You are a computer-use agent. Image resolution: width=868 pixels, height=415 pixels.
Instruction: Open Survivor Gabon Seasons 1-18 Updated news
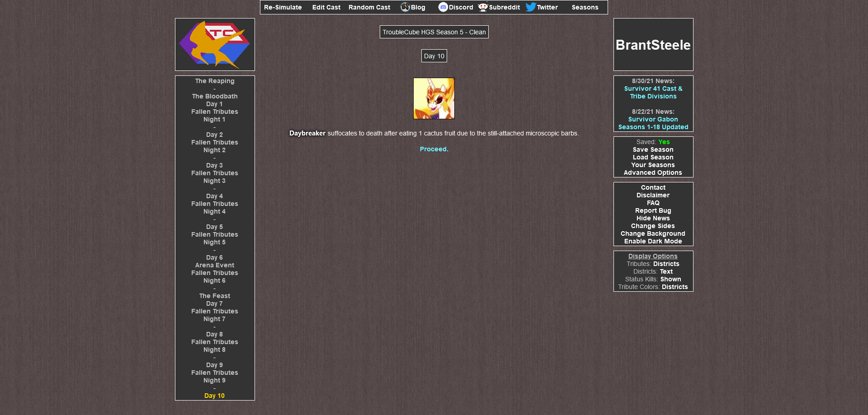(653, 123)
